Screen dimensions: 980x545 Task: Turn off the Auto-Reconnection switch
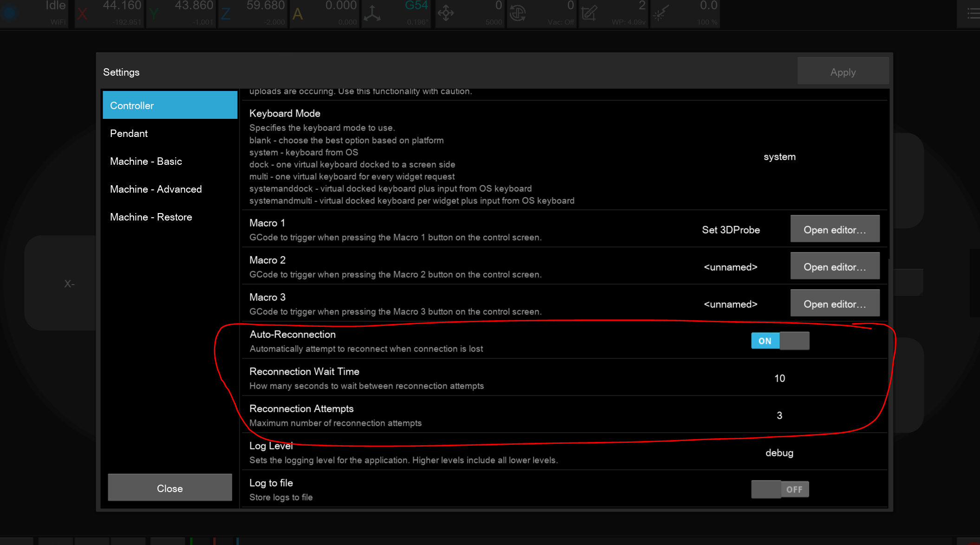coord(780,341)
